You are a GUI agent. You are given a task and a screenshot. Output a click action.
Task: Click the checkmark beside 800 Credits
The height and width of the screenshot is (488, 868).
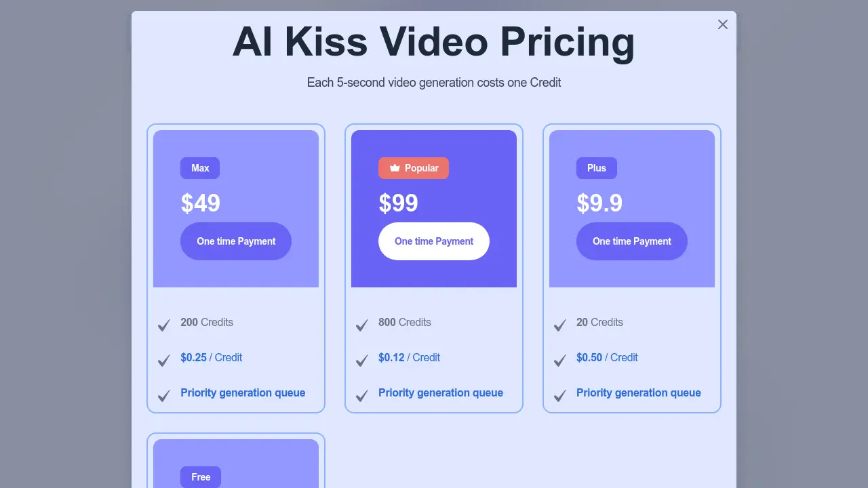[361, 325]
